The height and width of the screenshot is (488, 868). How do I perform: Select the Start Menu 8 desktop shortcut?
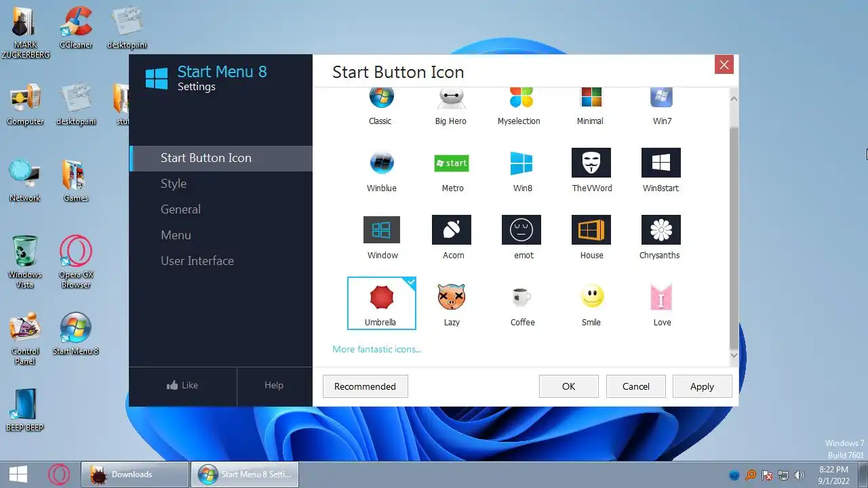pyautogui.click(x=76, y=333)
